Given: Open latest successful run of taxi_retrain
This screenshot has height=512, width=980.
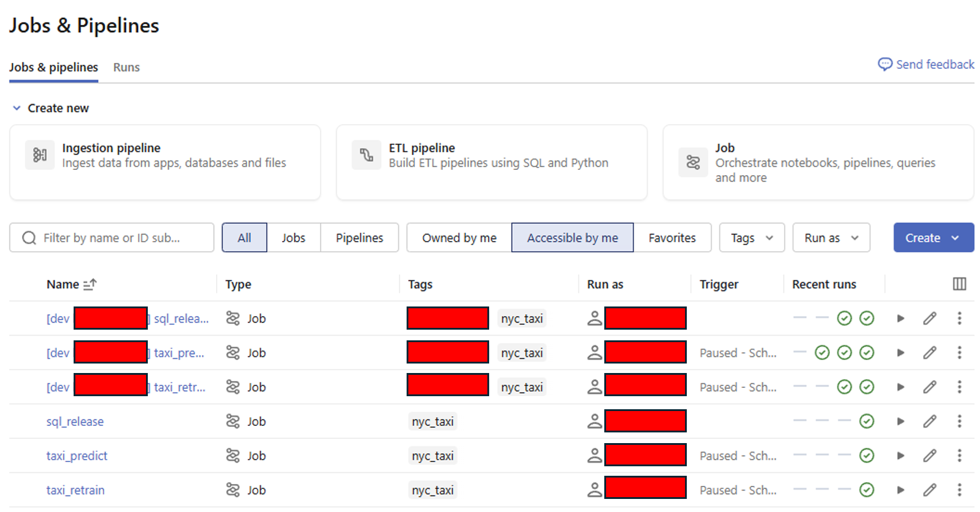Looking at the screenshot, I should tap(867, 490).
